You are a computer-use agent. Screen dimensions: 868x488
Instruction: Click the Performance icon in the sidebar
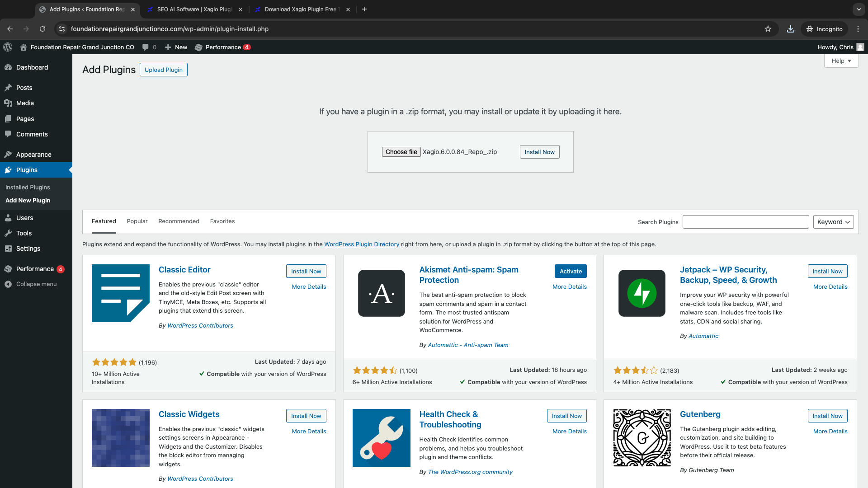point(8,269)
